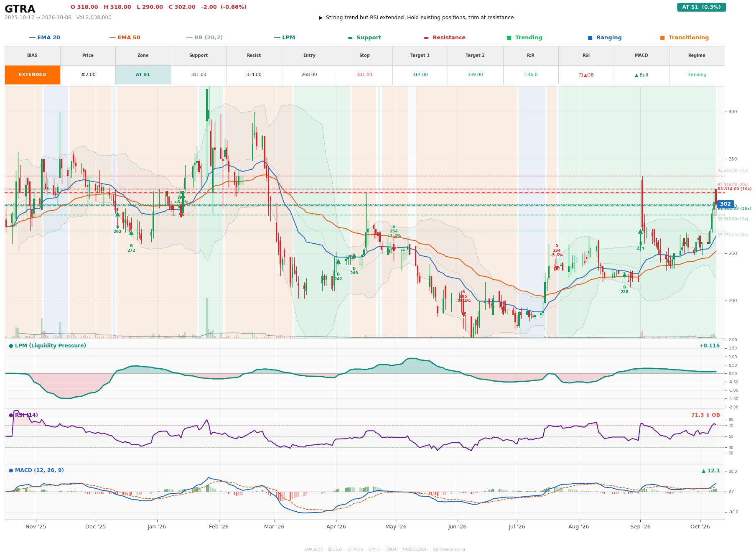756x556 pixels.
Task: Click the RSI reading 71.3 OB
Action: (705, 415)
